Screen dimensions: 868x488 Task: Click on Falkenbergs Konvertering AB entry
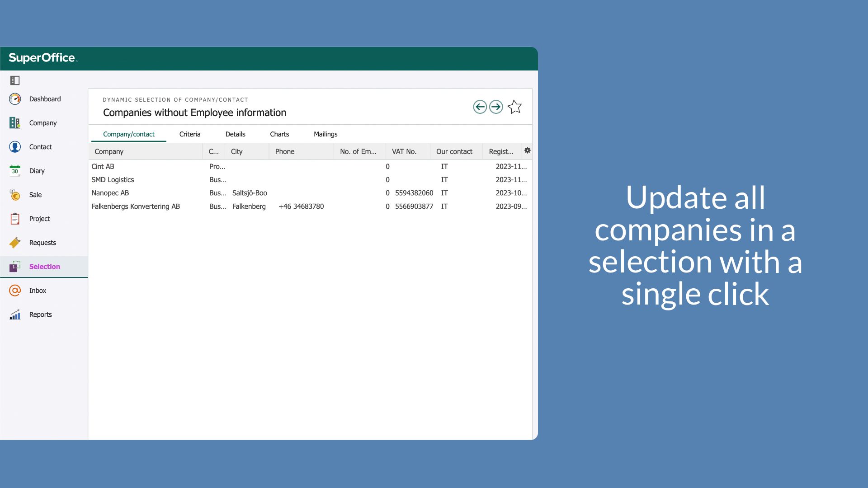pos(136,206)
